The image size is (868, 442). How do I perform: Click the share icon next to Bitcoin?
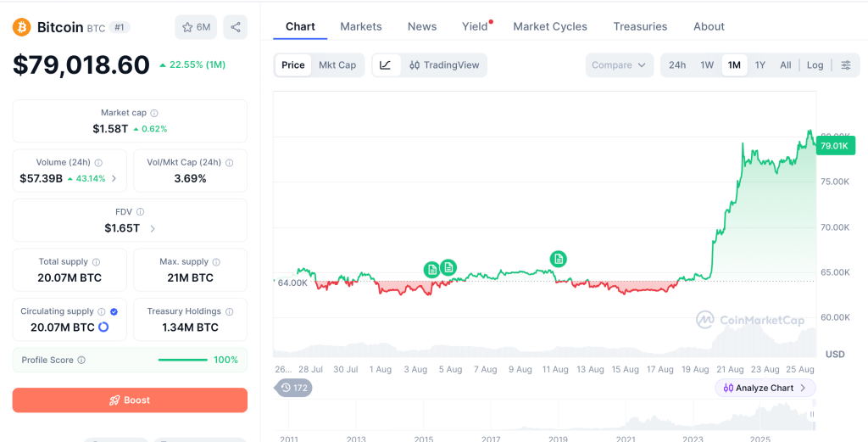pyautogui.click(x=236, y=27)
